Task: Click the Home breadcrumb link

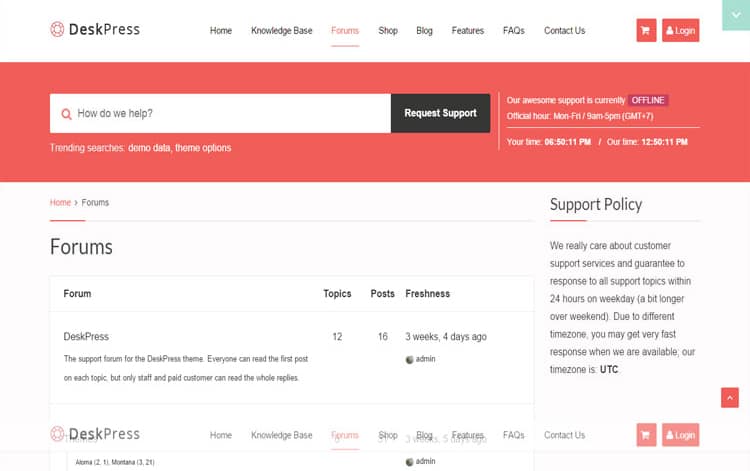Action: click(60, 202)
